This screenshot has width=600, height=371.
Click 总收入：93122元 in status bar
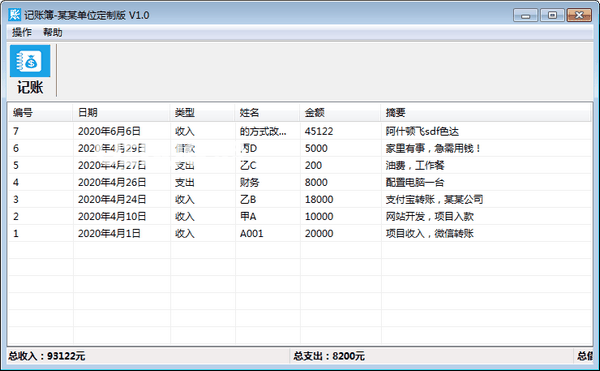point(47,356)
